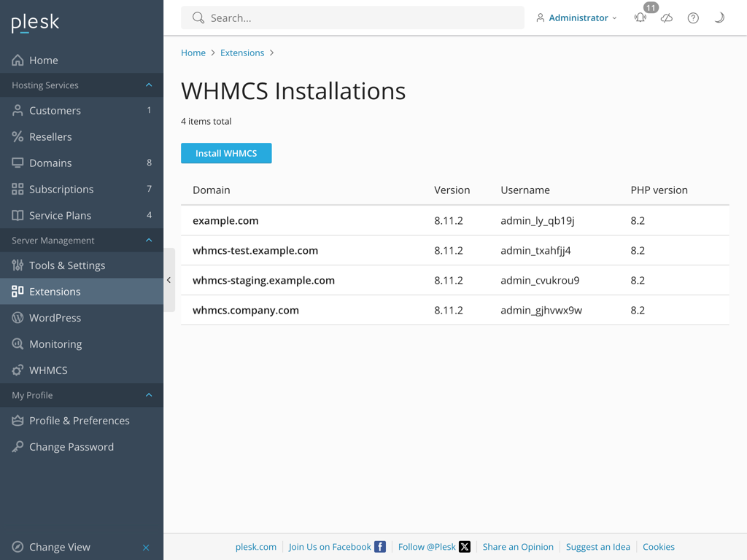
Task: Click inside the Search field
Action: pyautogui.click(x=352, y=17)
